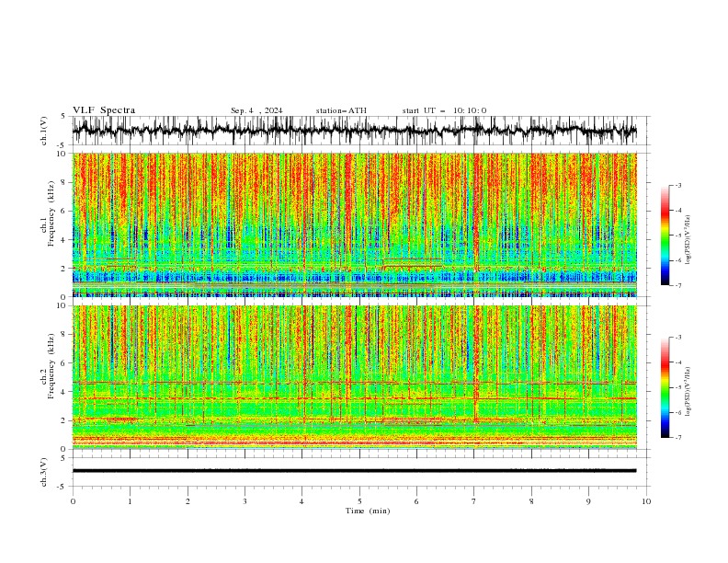This screenshot has width=728, height=563.
Task: Click the "5" label on ch.1(V) axis
Action: [63, 117]
